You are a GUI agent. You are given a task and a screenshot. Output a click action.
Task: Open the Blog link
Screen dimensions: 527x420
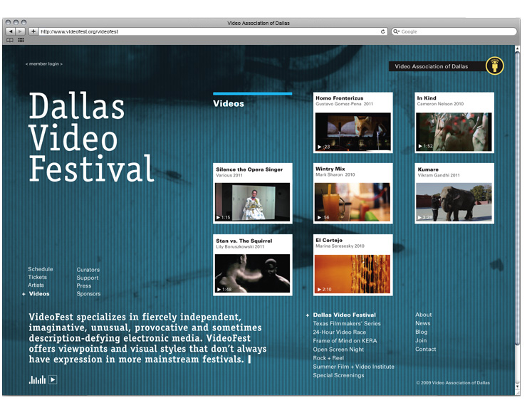422,332
